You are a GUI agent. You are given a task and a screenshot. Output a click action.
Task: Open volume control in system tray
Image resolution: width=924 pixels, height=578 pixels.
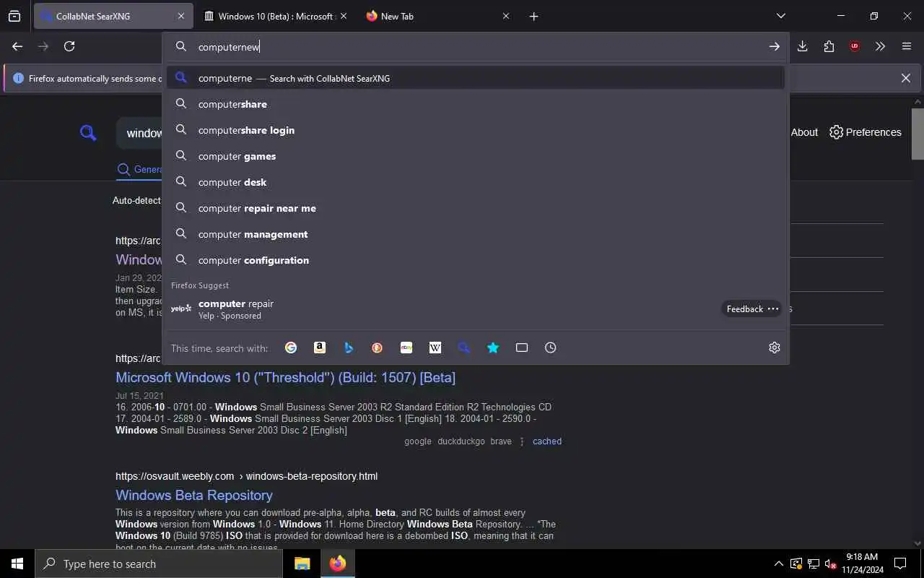coord(830,564)
